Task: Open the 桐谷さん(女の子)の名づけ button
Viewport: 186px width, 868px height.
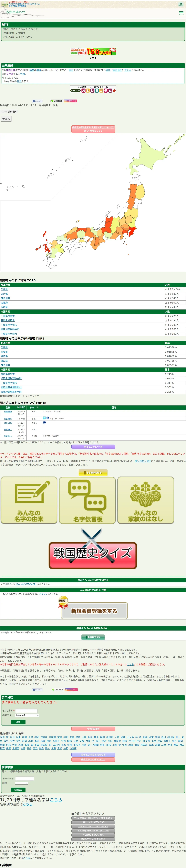Action: (93, 759)
